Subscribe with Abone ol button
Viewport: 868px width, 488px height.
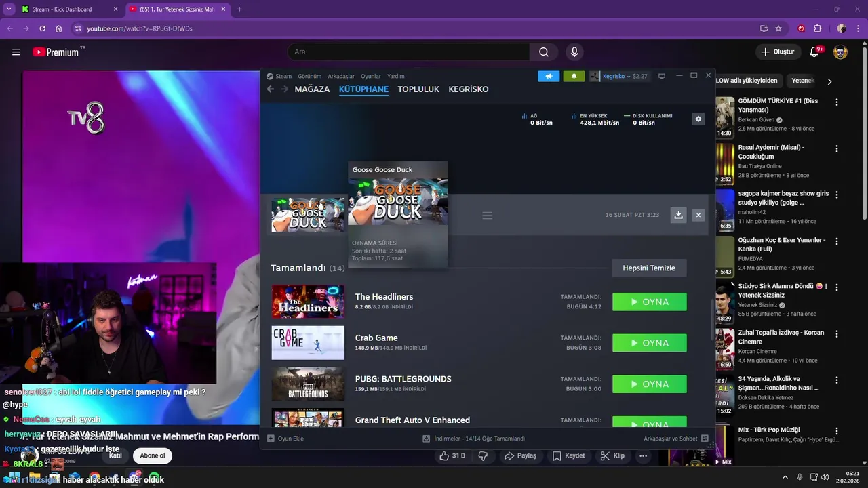(153, 455)
